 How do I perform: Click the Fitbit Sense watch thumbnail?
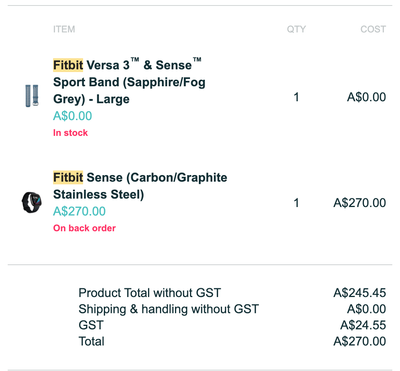coord(32,202)
